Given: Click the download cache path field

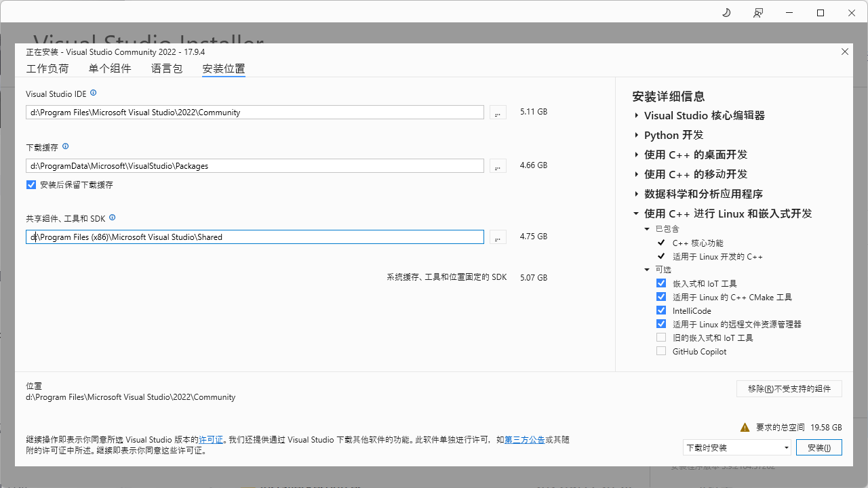Looking at the screenshot, I should 255,166.
